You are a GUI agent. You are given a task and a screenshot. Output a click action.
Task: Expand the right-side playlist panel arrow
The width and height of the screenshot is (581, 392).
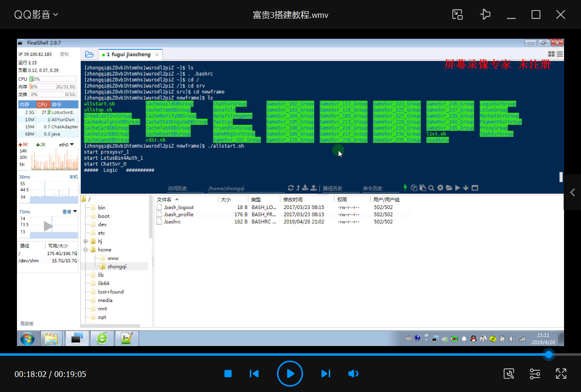pyautogui.click(x=573, y=192)
